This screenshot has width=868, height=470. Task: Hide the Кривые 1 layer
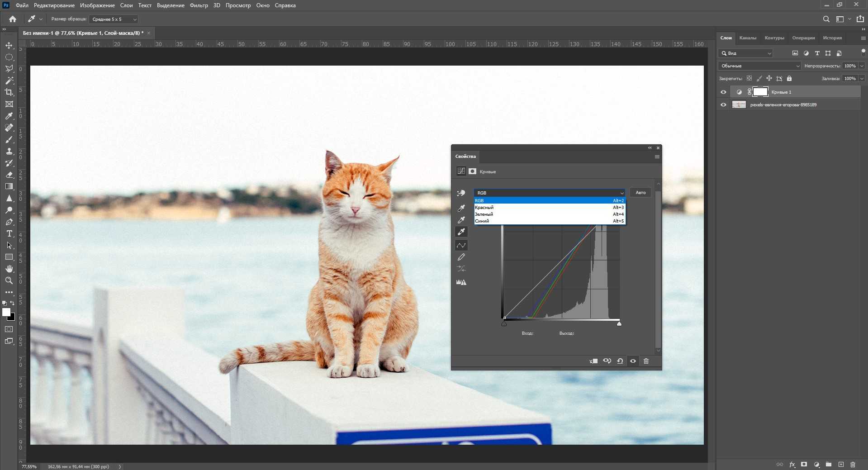tap(723, 92)
